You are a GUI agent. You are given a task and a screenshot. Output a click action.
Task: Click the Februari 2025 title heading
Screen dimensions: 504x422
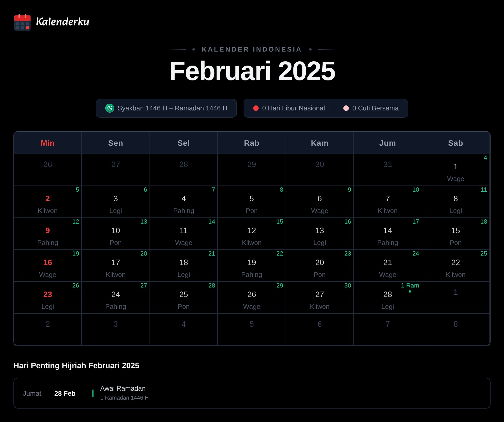pos(252,71)
